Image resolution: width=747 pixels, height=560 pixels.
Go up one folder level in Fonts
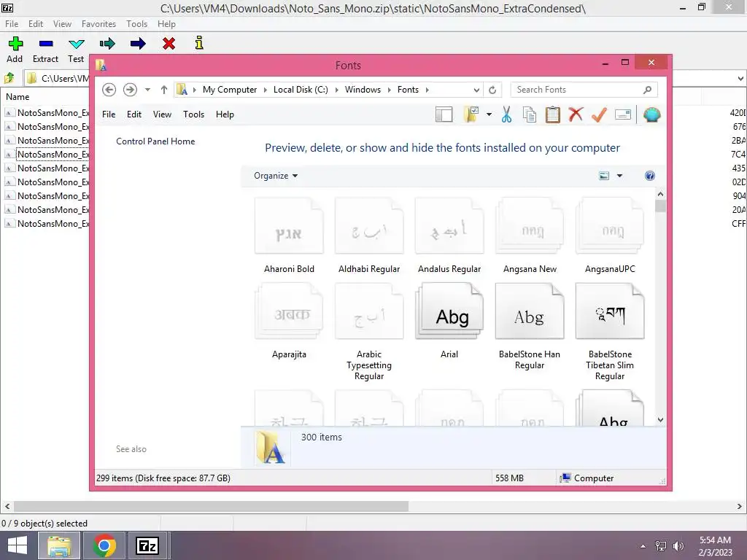pos(164,90)
